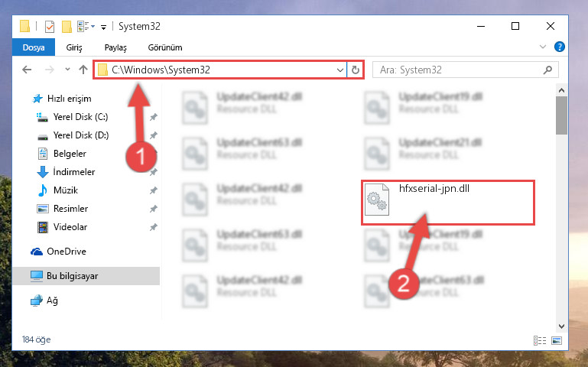
Task: Expand the ribbon with the chevron
Action: [x=543, y=47]
